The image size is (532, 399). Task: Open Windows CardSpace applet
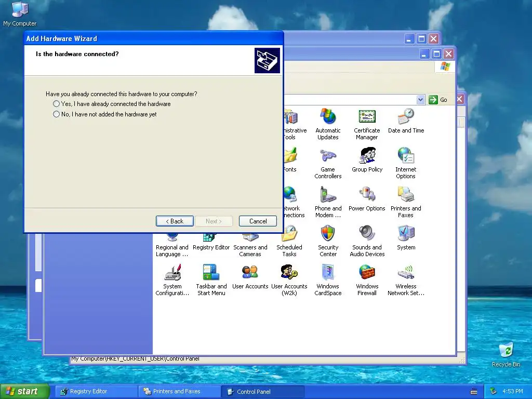(328, 280)
